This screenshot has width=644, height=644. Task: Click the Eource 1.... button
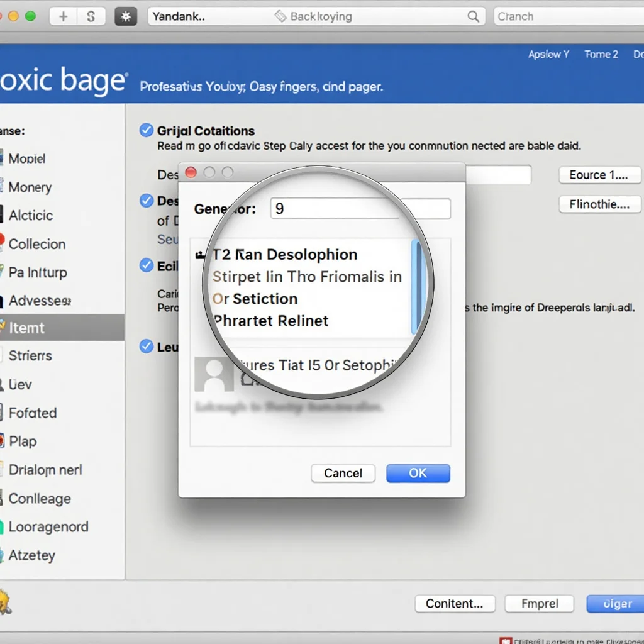click(599, 175)
